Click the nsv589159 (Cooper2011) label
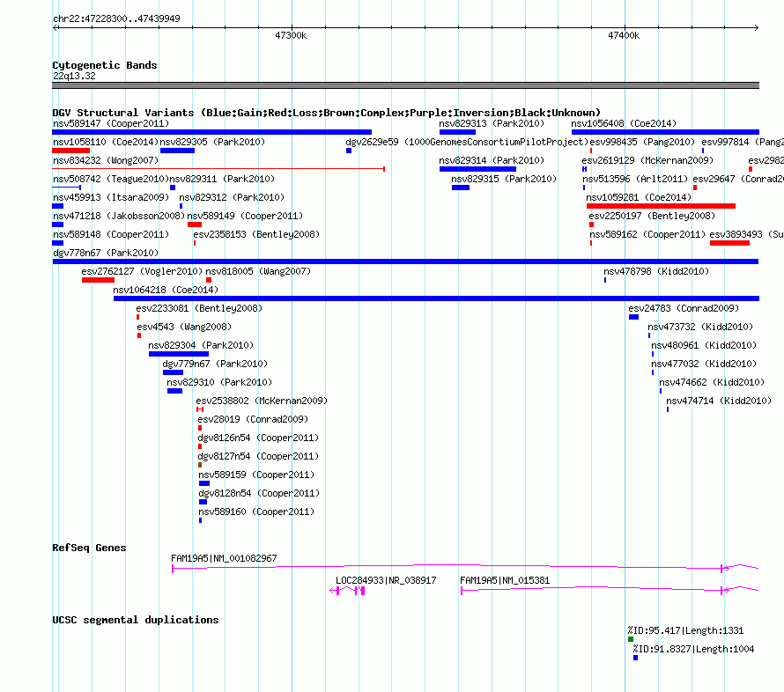This screenshot has height=692, width=784. click(x=256, y=475)
